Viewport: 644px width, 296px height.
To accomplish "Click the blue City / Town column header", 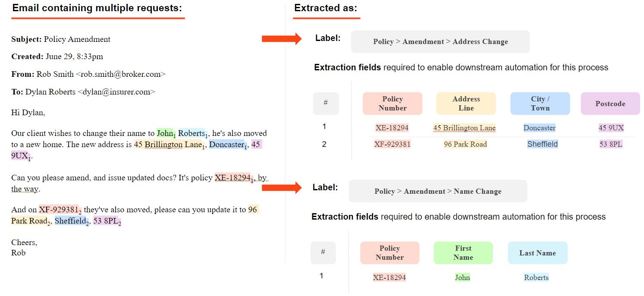I will click(540, 104).
